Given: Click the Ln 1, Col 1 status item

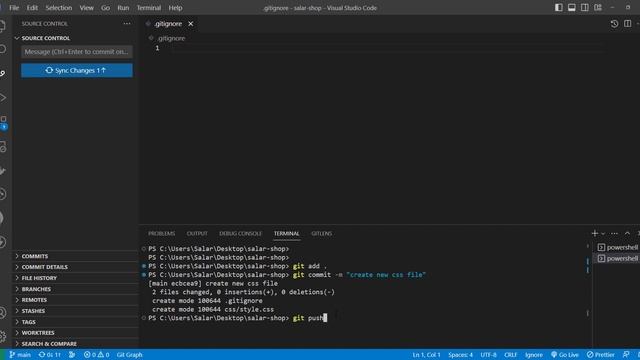Looking at the screenshot, I should pyautogui.click(x=426, y=355).
